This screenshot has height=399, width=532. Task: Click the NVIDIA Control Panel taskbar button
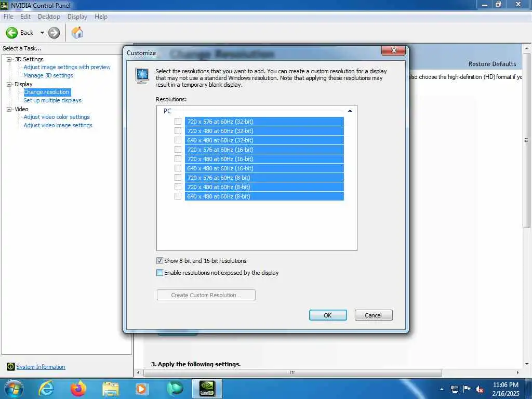pyautogui.click(x=207, y=389)
